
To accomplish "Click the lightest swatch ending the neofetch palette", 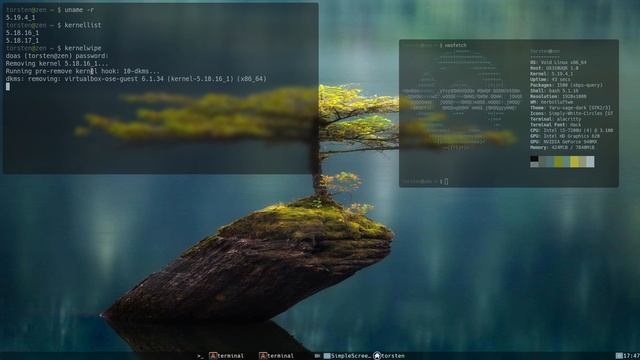I will (x=590, y=162).
